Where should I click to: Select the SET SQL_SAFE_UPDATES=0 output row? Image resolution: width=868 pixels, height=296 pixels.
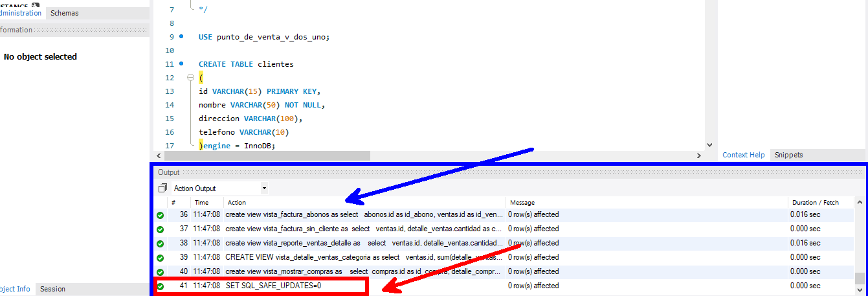pyautogui.click(x=273, y=286)
